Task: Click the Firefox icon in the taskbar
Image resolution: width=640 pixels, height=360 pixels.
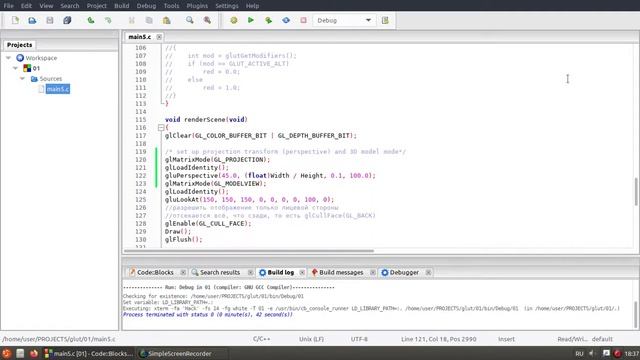Action: [34, 353]
